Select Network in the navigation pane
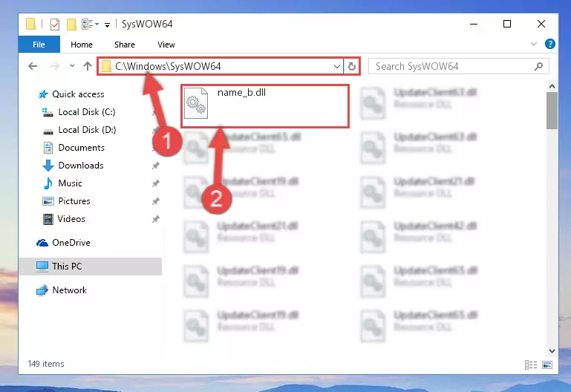 70,290
